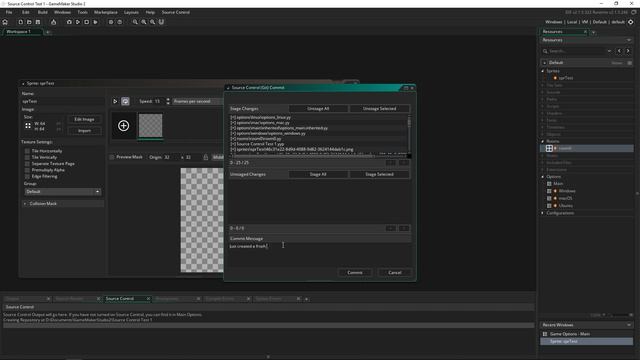Image resolution: width=640 pixels, height=360 pixels.
Task: Click the Commit button
Action: [355, 272]
